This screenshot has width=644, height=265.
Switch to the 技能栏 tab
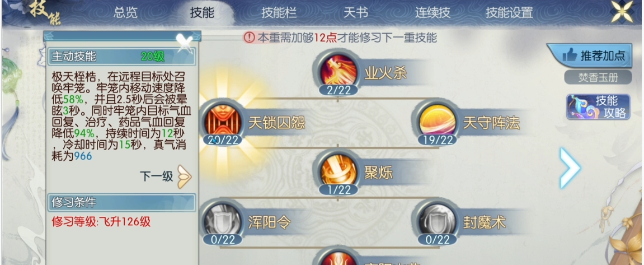point(279,13)
